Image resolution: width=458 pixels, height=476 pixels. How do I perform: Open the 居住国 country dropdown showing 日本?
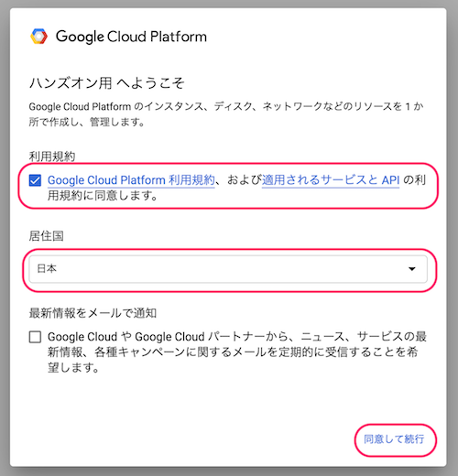pyautogui.click(x=228, y=269)
